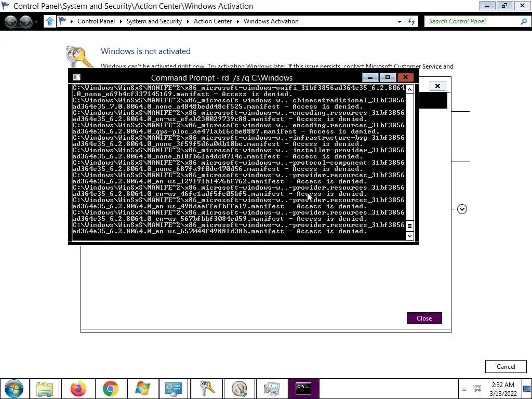Viewport: 532px width, 399px height.
Task: Open address bar history dropdown
Action: click(x=400, y=22)
